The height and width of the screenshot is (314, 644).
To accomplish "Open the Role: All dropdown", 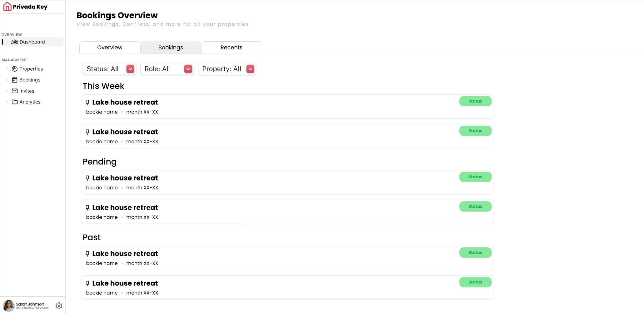I will click(x=167, y=69).
